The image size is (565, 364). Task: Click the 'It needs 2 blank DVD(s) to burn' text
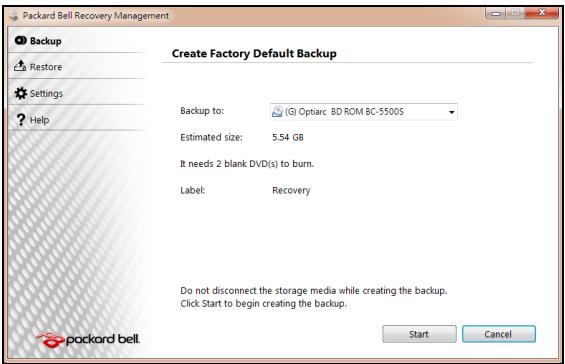247,164
